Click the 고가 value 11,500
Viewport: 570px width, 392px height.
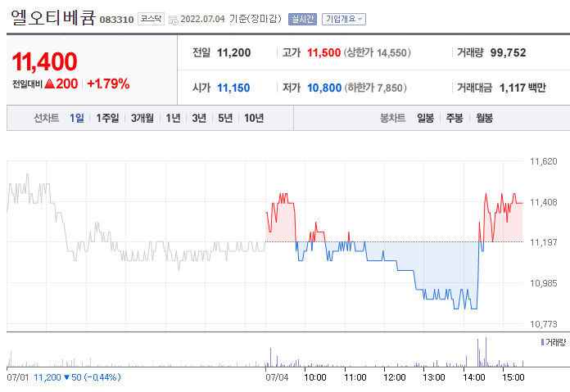323,52
